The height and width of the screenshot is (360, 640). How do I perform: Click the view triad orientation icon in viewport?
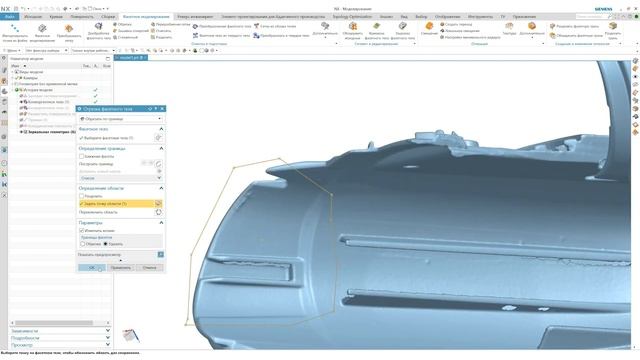(x=131, y=336)
